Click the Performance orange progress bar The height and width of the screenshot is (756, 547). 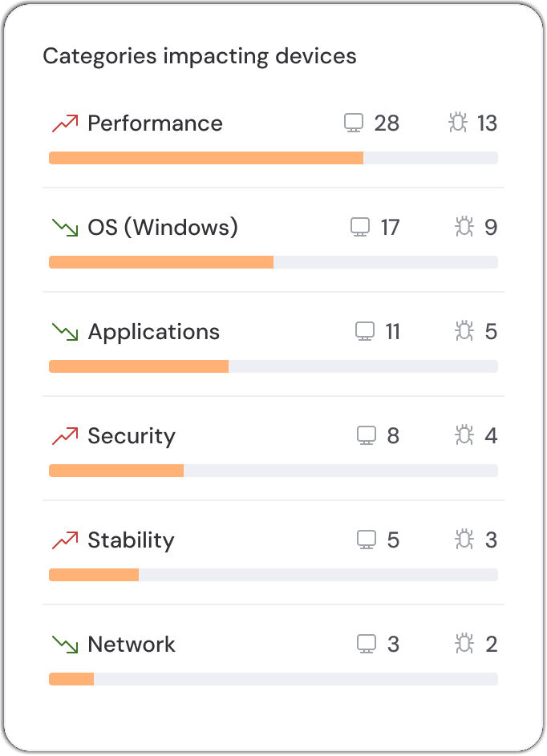pyautogui.click(x=206, y=158)
